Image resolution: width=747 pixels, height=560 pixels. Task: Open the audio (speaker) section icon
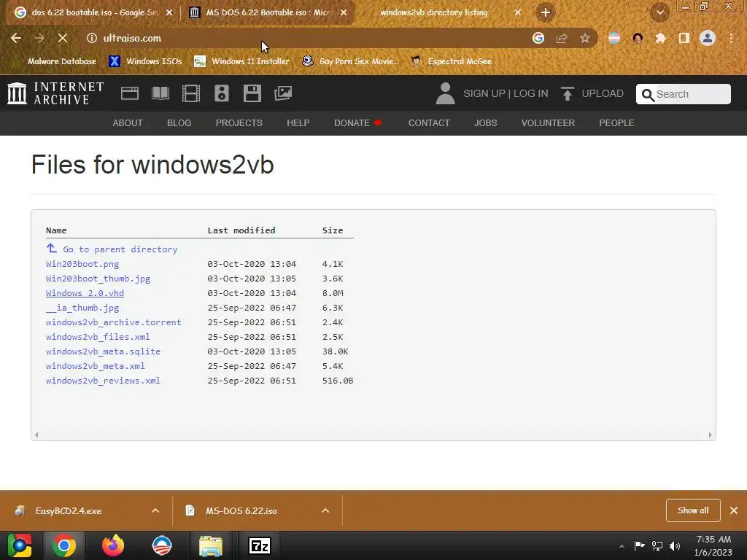(222, 93)
